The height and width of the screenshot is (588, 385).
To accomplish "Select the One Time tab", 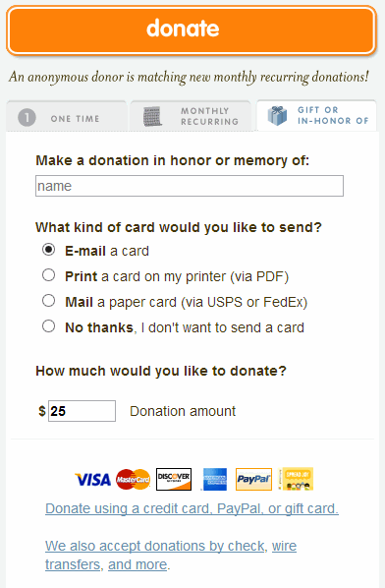I will click(x=66, y=116).
